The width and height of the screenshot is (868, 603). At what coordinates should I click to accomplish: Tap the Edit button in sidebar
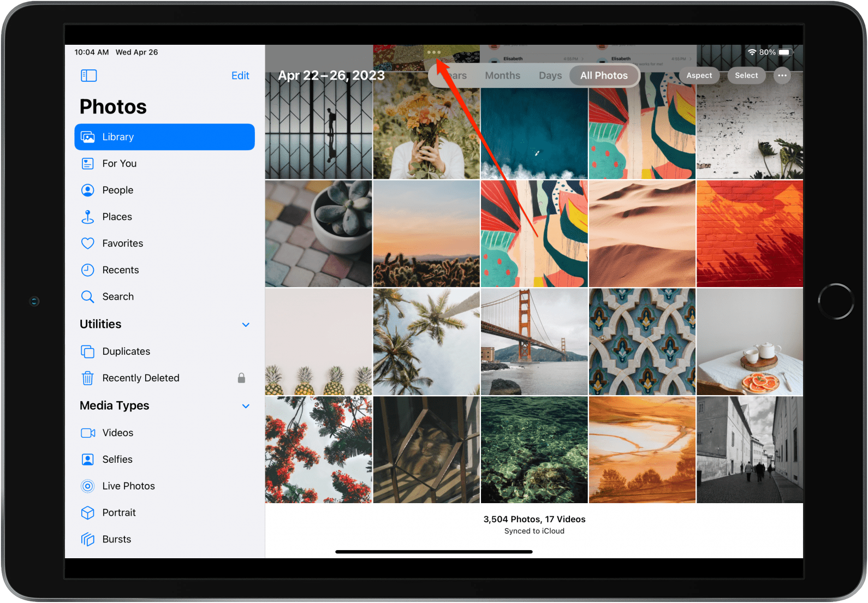(240, 76)
